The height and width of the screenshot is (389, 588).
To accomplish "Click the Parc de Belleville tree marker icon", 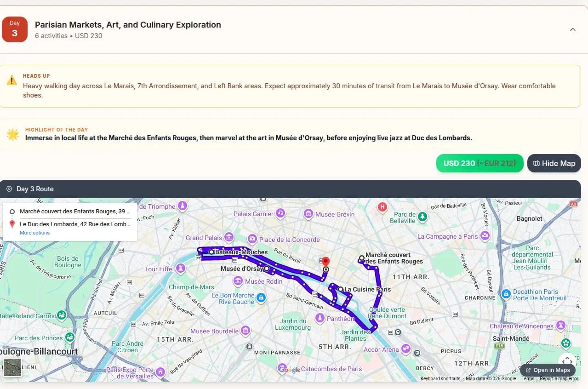I will click(422, 216).
